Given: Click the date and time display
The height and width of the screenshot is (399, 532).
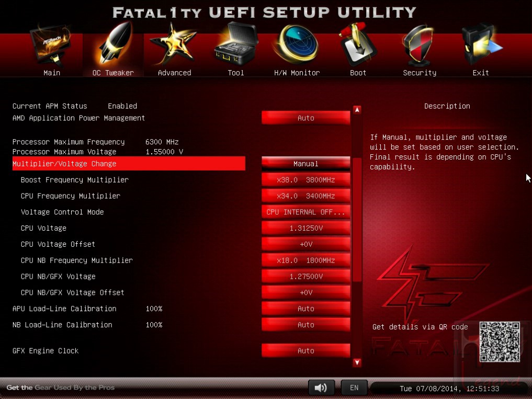Looking at the screenshot, I should pos(449,389).
